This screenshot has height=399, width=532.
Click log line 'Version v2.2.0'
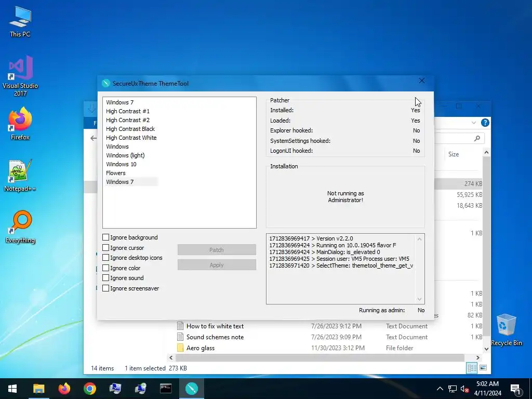click(311, 238)
